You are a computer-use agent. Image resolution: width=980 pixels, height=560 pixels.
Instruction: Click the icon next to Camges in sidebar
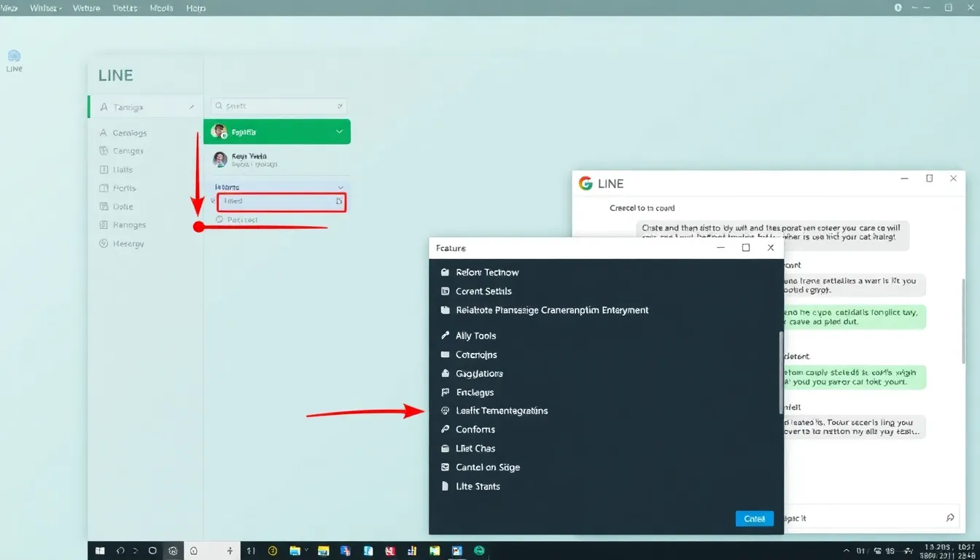click(103, 151)
